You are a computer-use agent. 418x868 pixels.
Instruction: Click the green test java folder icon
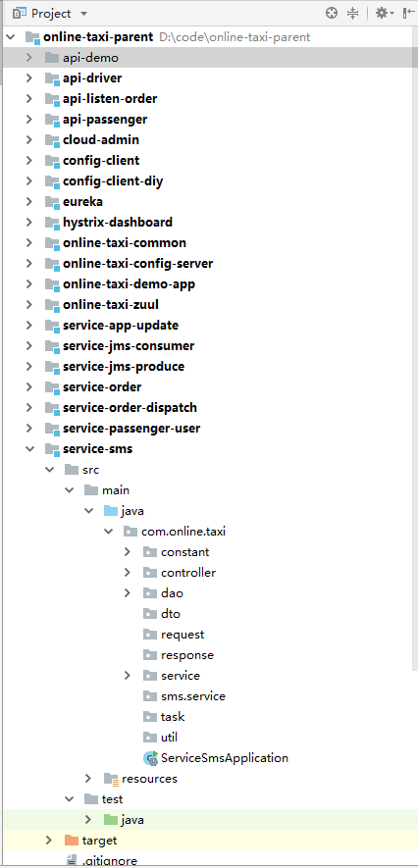click(111, 820)
